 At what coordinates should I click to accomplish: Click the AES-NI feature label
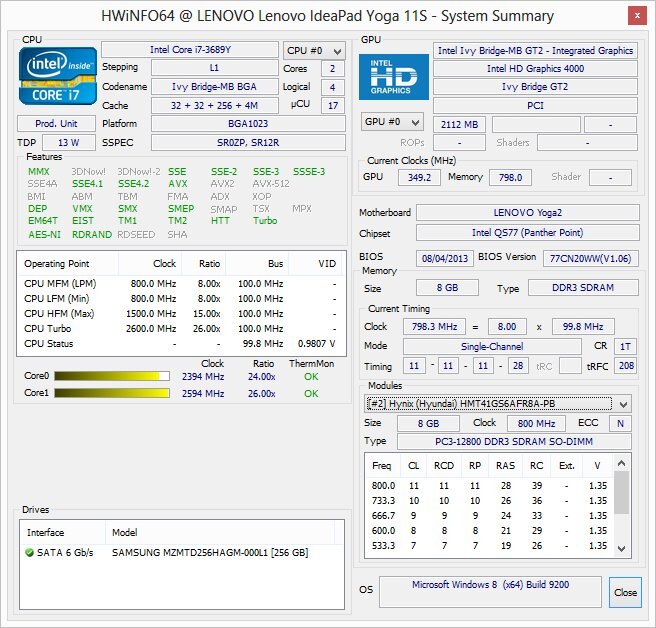pyautogui.click(x=44, y=234)
